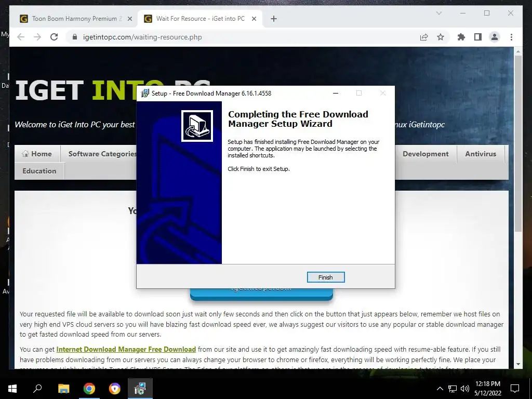Show hidden system tray icons
Viewport: 532px width, 399px height.
440,389
